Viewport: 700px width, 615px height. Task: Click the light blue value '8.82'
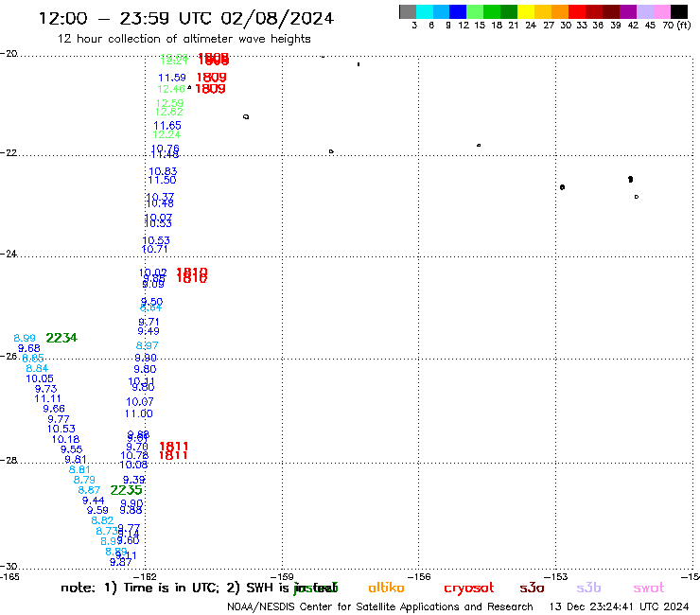pyautogui.click(x=102, y=520)
